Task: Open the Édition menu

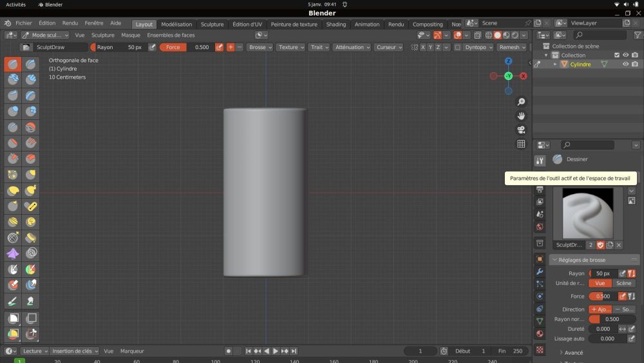Action: [x=47, y=23]
